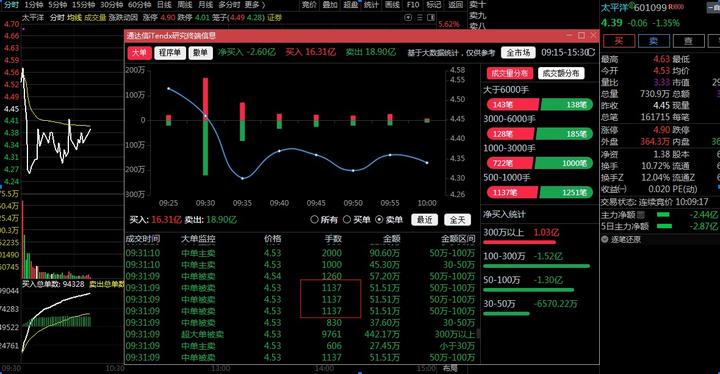Select the 超大单被卖 row with 9761 lots
The width and height of the screenshot is (720, 374).
(301, 334)
